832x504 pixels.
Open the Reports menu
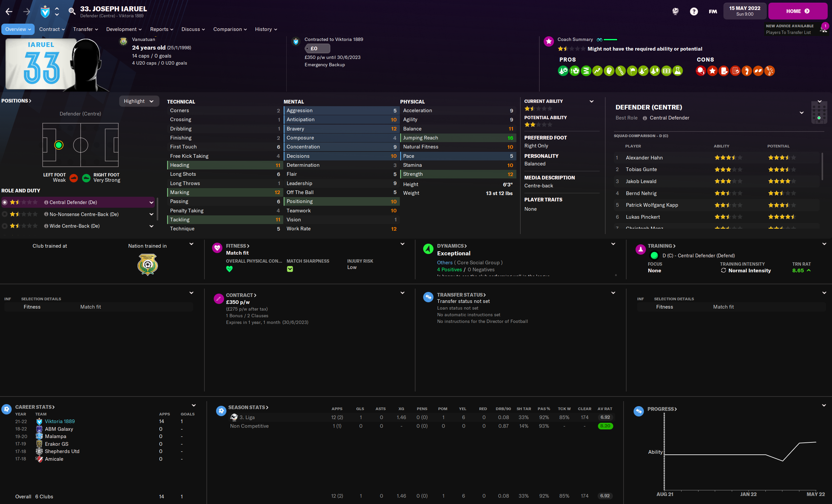point(161,29)
